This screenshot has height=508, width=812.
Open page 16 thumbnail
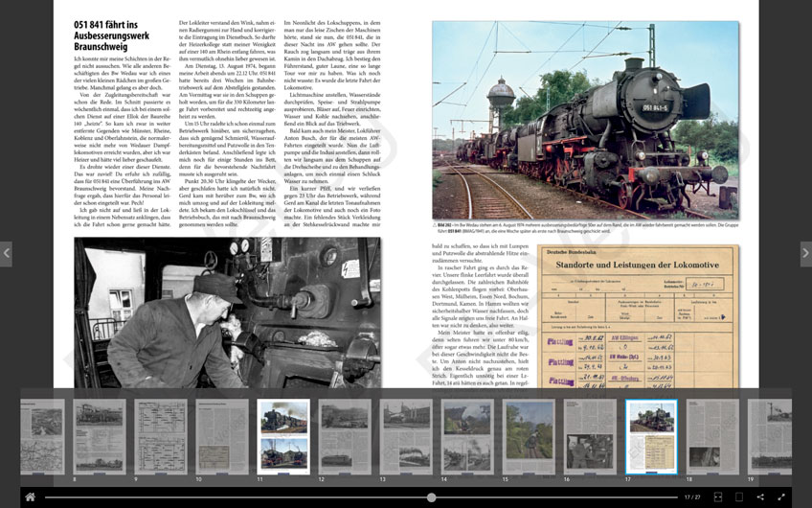click(x=590, y=436)
